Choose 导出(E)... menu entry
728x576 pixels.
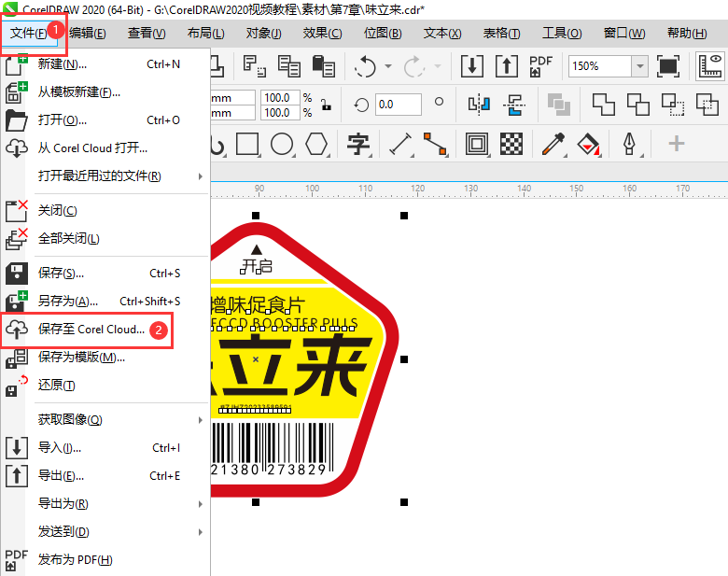(105, 476)
